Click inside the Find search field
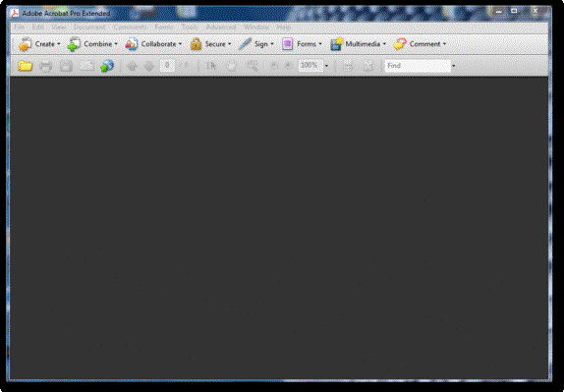Image resolution: width=564 pixels, height=392 pixels. pos(418,66)
